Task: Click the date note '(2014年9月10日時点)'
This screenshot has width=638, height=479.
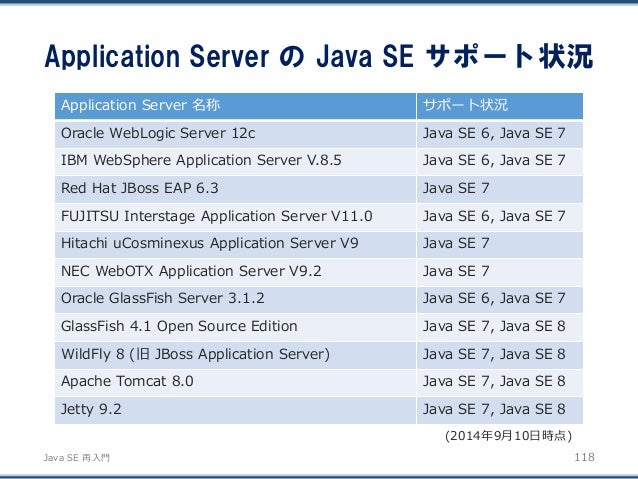Action: [x=508, y=436]
